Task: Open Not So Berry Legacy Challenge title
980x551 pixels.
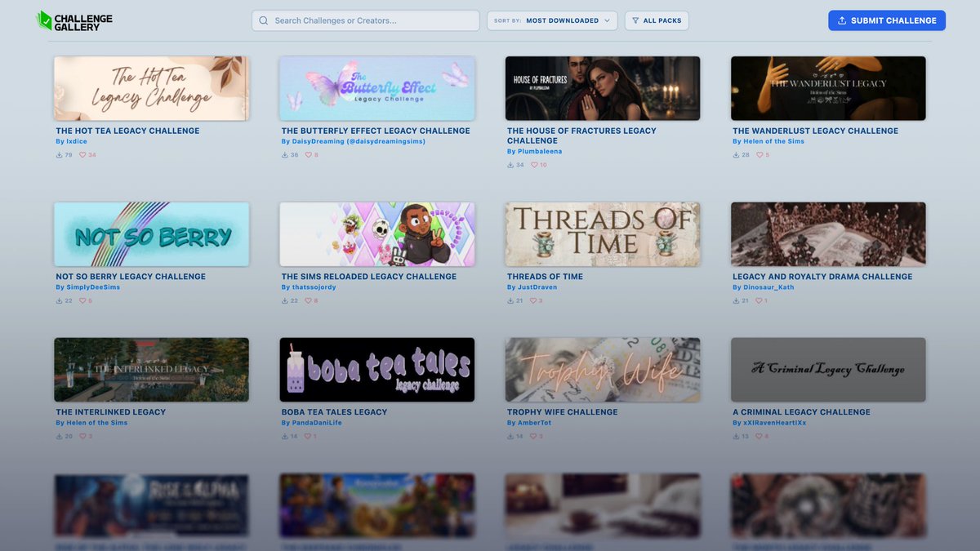Action: (131, 277)
